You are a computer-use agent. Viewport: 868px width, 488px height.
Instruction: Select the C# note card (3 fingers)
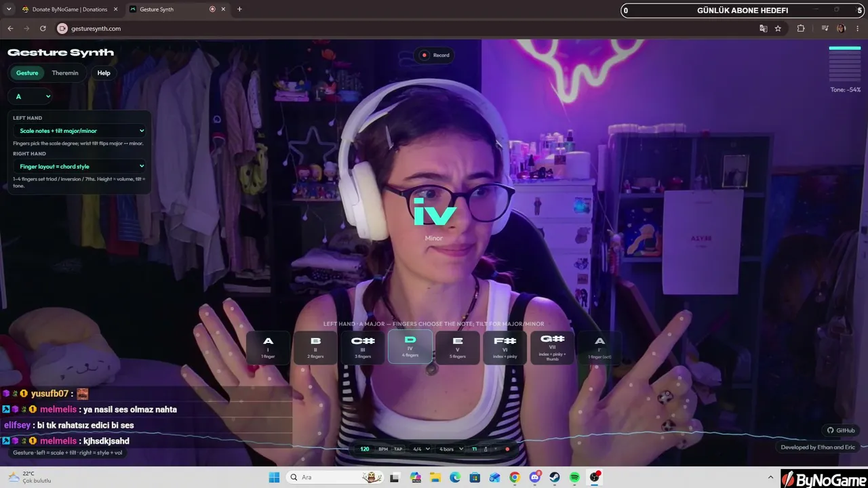(363, 347)
